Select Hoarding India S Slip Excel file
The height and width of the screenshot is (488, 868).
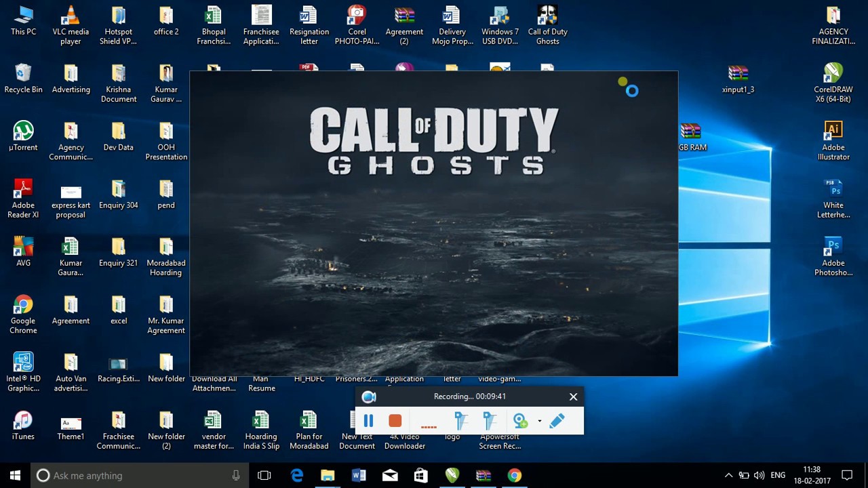tap(261, 430)
